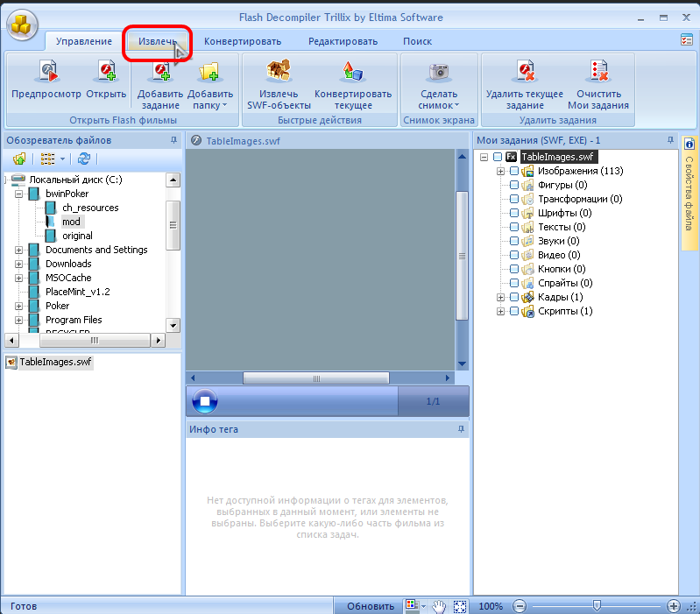Pin the Мои задания panel
This screenshot has height=614, width=700.
tap(670, 140)
